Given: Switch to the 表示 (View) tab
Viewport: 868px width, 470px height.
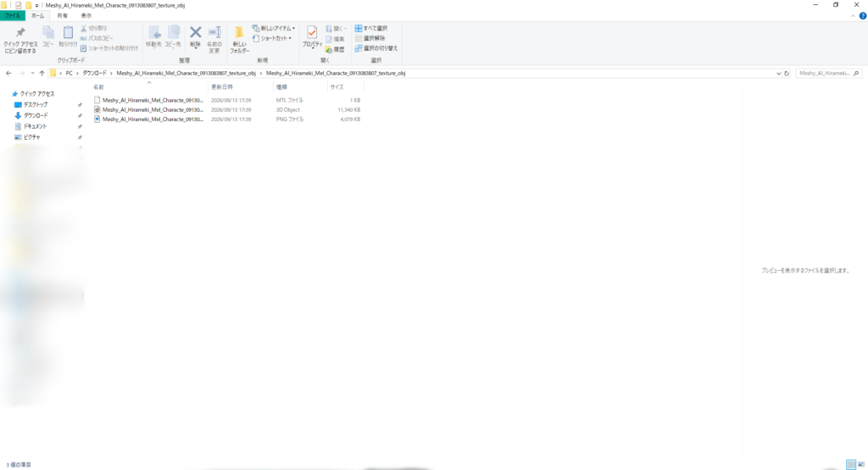Looking at the screenshot, I should click(86, 16).
